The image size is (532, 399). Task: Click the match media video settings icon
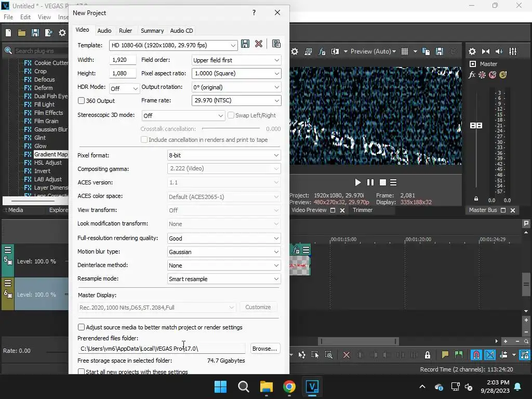point(276,44)
